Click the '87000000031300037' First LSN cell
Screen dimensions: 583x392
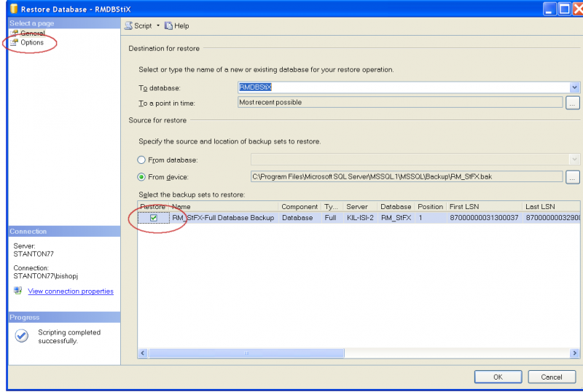(x=484, y=218)
